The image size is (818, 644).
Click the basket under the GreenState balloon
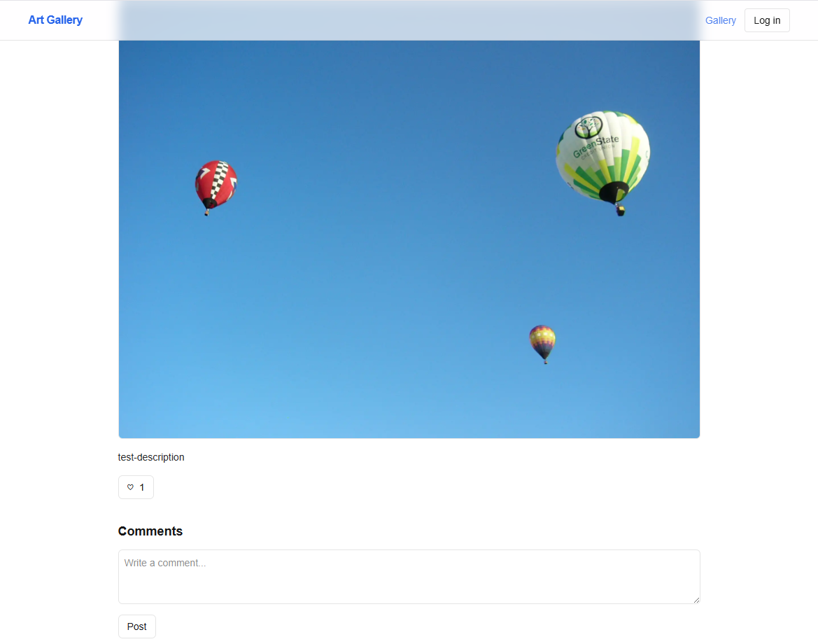coord(620,211)
